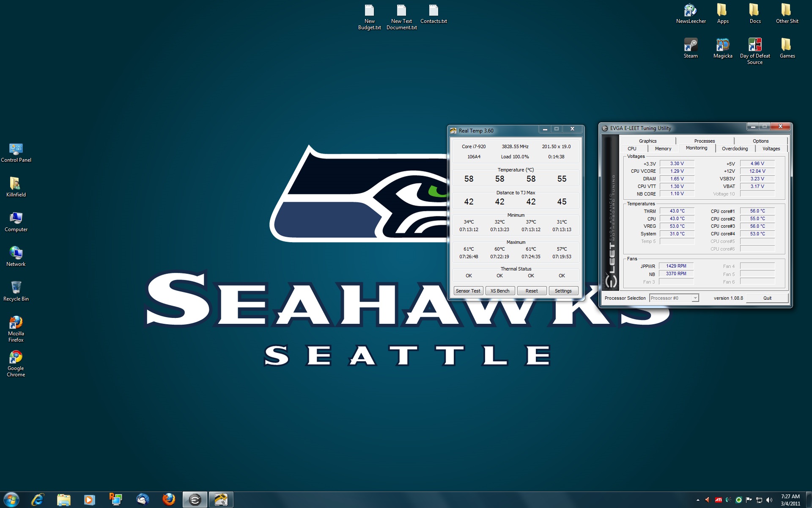Open the network tray icon
Screen dimensions: 812x508
(759, 500)
